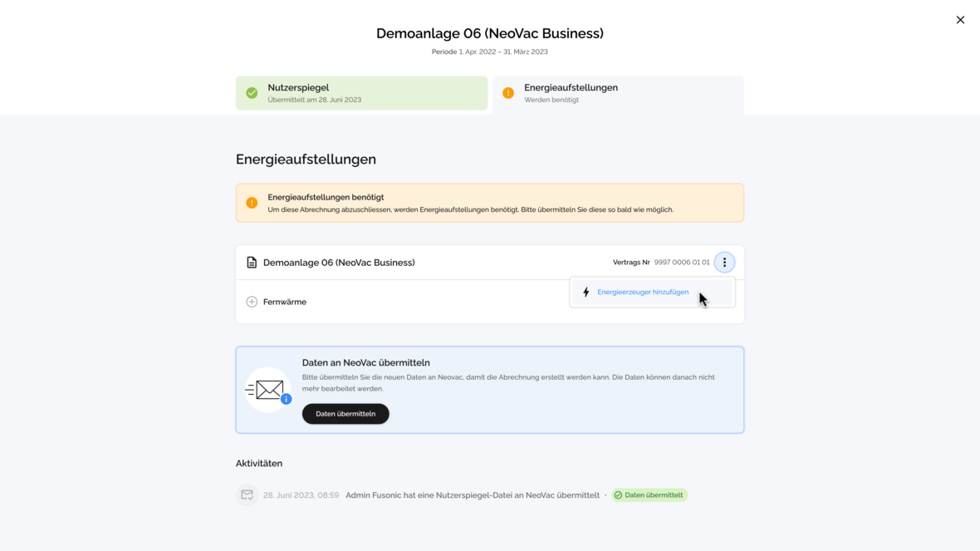This screenshot has height=551, width=980.
Task: Click the orange warning icon in the alert banner
Action: (252, 203)
